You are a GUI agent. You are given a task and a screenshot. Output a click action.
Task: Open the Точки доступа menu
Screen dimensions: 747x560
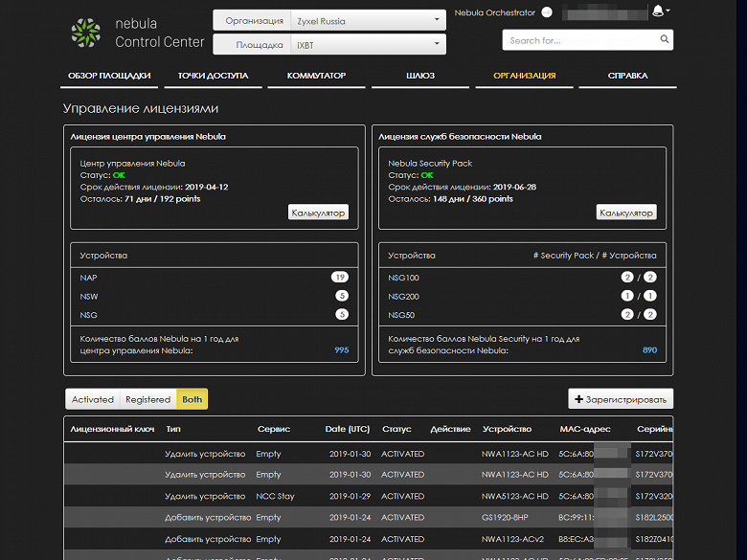pos(213,76)
